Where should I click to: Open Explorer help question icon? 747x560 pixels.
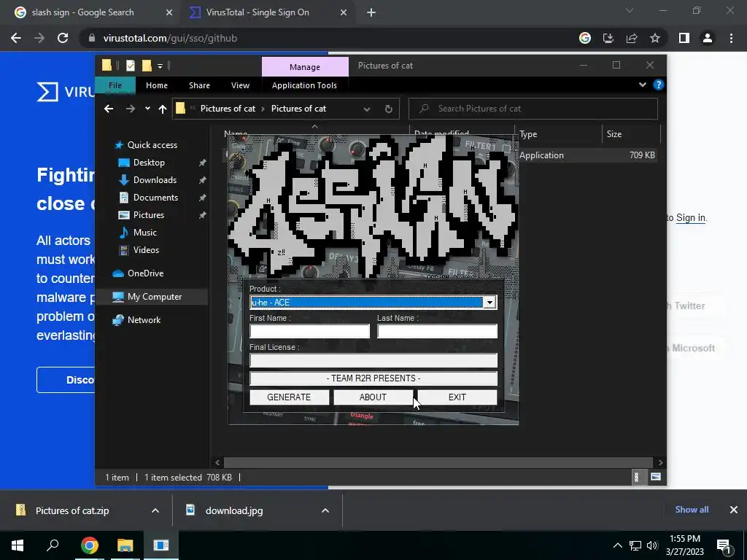659,85
